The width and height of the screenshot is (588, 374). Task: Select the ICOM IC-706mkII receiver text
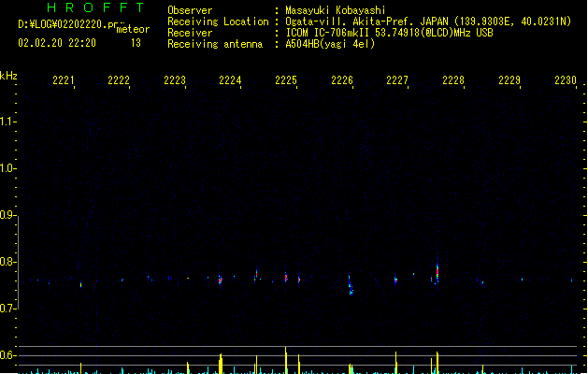[389, 33]
